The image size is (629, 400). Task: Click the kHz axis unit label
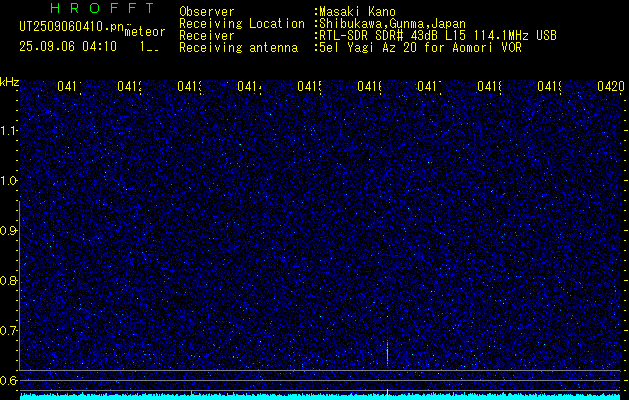pyautogui.click(x=9, y=83)
